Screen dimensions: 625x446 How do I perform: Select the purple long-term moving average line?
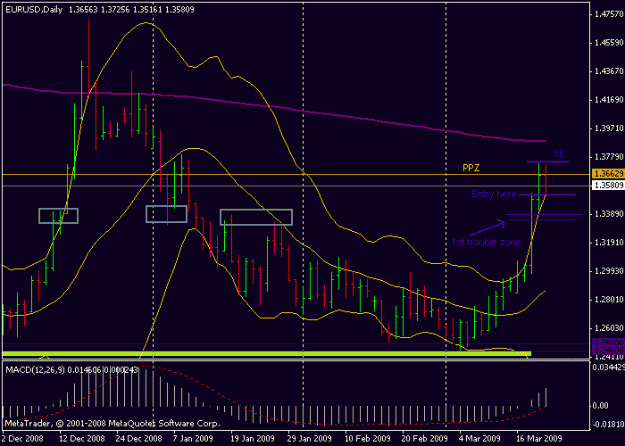coord(303,112)
